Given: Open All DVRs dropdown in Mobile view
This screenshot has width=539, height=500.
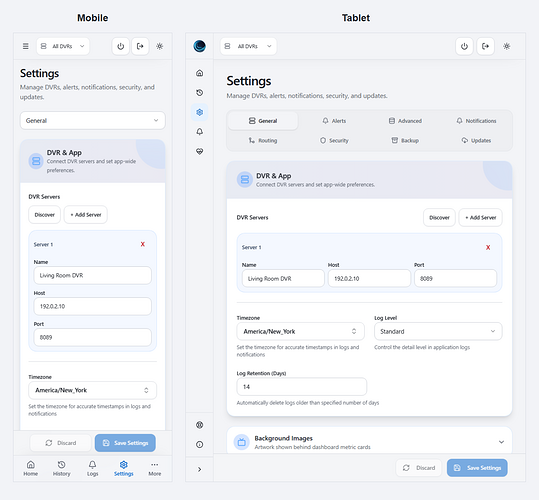Looking at the screenshot, I should click(63, 46).
